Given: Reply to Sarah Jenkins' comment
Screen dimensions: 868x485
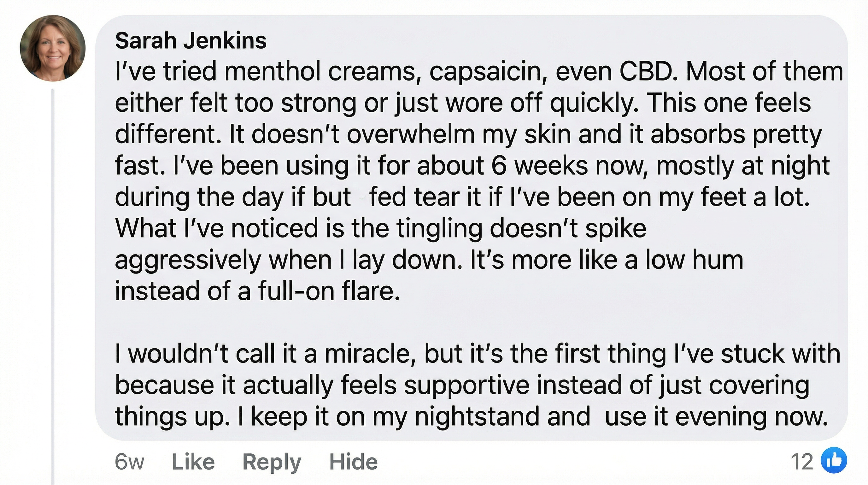Looking at the screenshot, I should tap(272, 462).
